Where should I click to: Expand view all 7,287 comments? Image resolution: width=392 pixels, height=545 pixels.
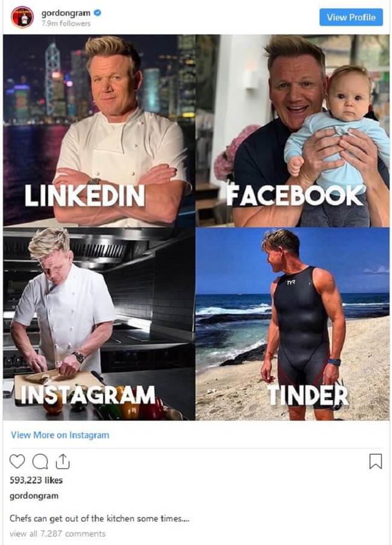[x=58, y=534]
